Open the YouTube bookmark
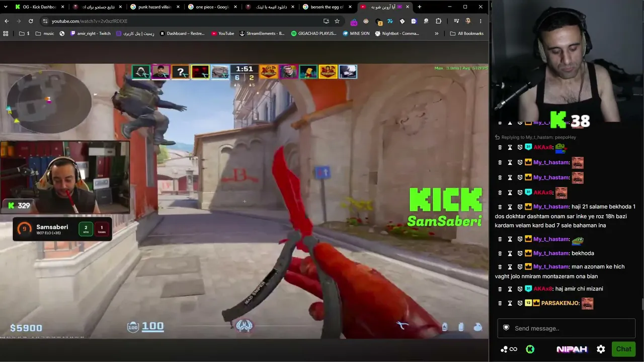Viewport: 644px width, 362px height. tap(222, 34)
